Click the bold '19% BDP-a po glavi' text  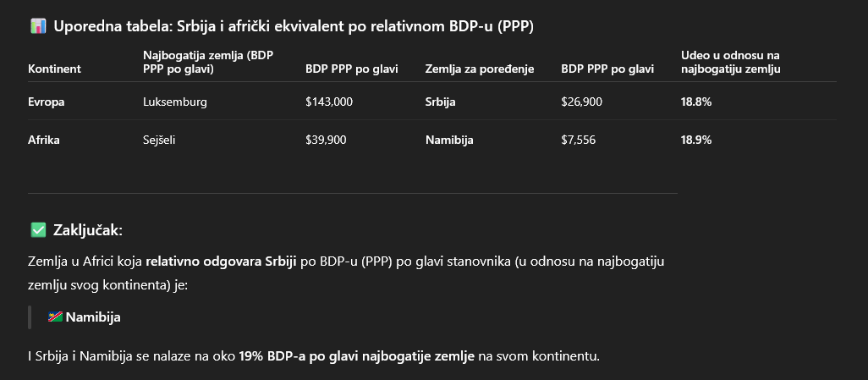click(299, 355)
